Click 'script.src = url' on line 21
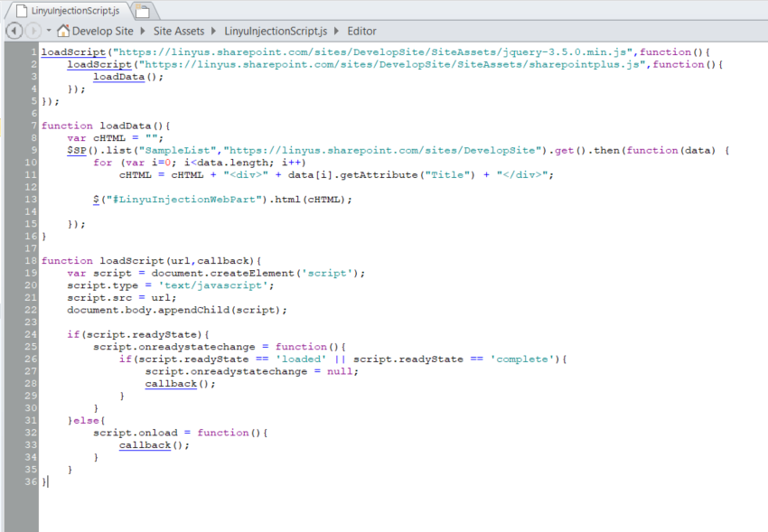 point(119,297)
